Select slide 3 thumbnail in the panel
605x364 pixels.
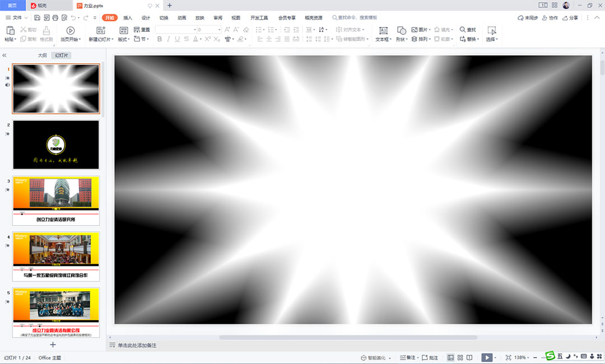[x=55, y=200]
